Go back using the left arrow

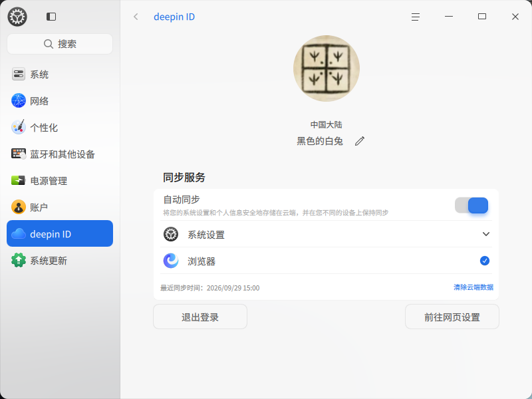(136, 17)
